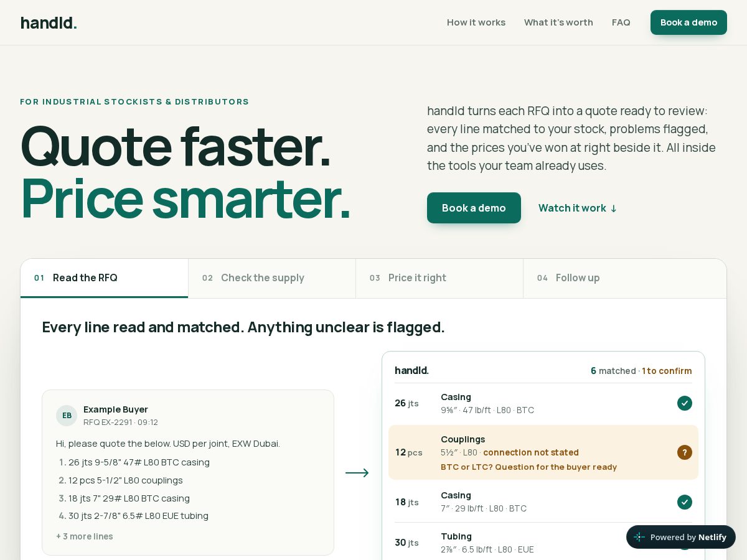Click 'Every line read and matched' heading

click(243, 327)
